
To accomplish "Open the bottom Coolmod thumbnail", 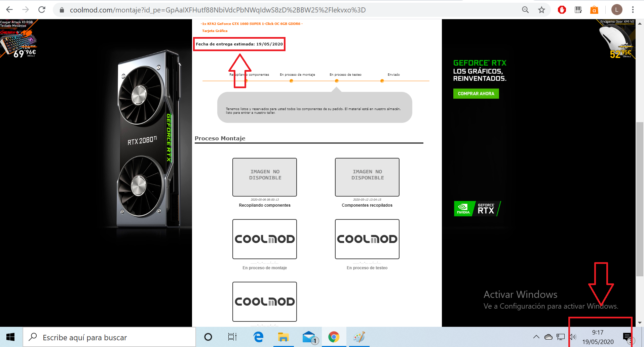I will click(x=265, y=302).
